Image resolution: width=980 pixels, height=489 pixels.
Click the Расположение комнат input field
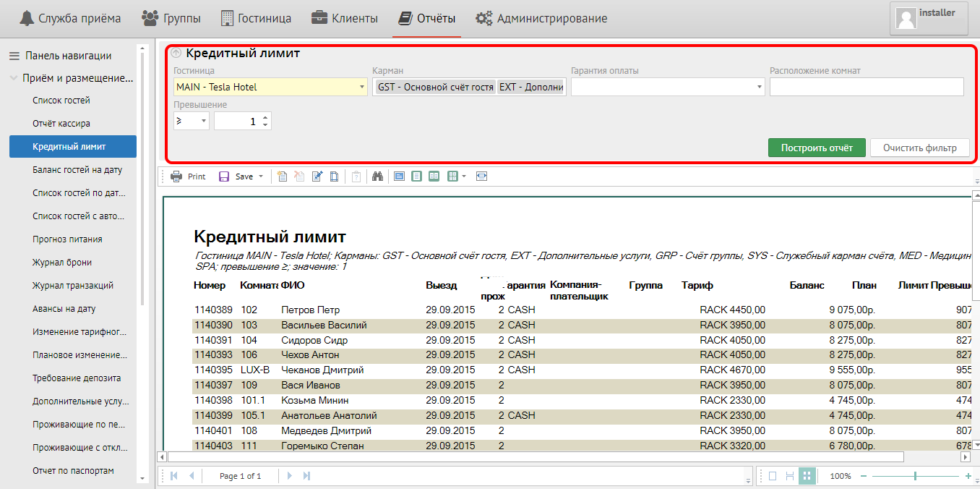[x=866, y=88]
